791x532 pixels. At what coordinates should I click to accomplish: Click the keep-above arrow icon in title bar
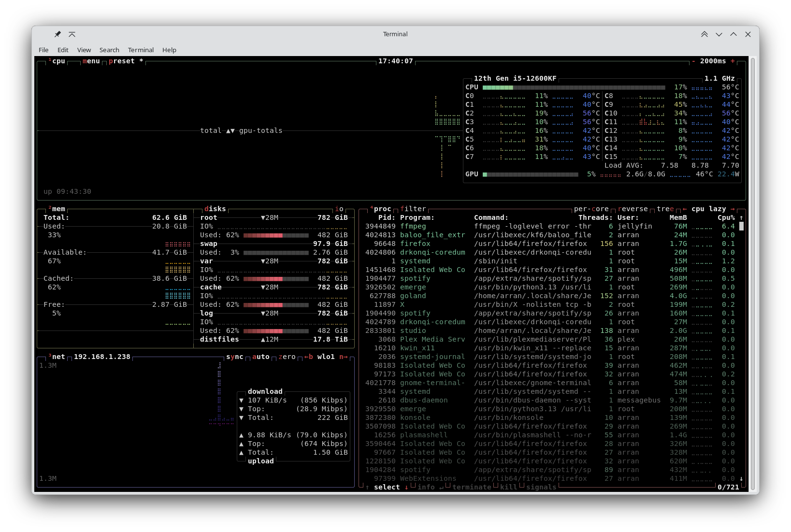pyautogui.click(x=72, y=34)
